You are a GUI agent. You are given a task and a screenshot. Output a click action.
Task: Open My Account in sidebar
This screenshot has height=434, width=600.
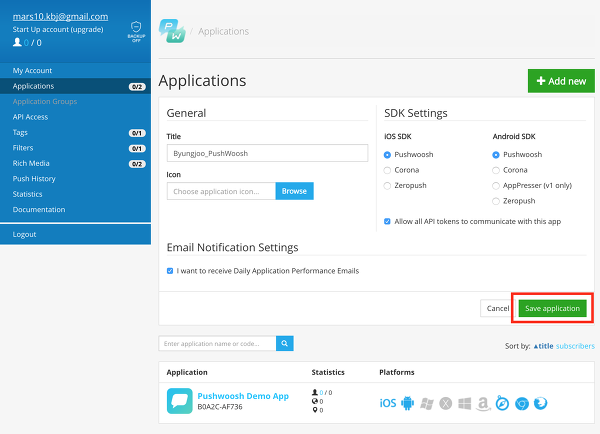pyautogui.click(x=75, y=70)
